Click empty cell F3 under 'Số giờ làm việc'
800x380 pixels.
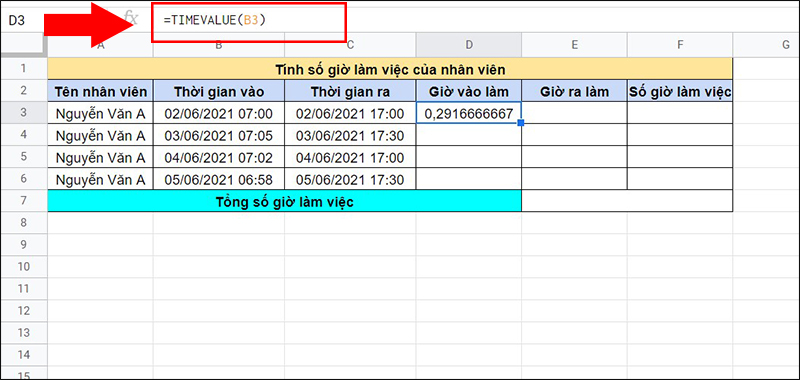click(680, 113)
